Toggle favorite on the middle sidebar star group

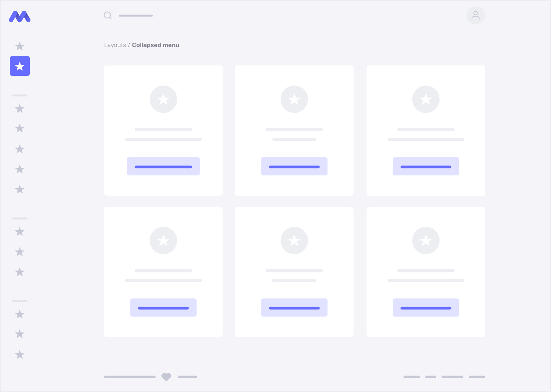point(19,252)
